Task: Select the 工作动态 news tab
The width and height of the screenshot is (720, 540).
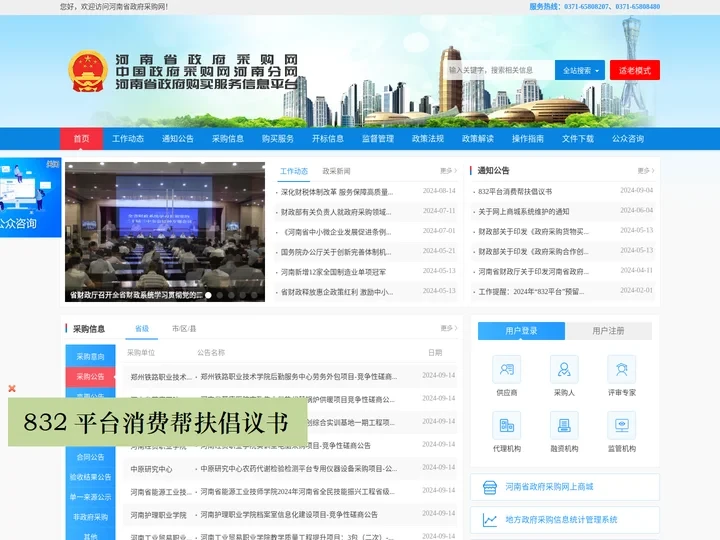Action: (294, 171)
